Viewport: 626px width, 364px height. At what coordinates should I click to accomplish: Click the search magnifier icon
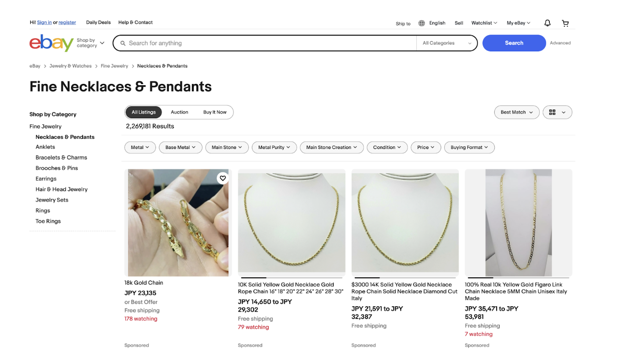click(x=123, y=43)
